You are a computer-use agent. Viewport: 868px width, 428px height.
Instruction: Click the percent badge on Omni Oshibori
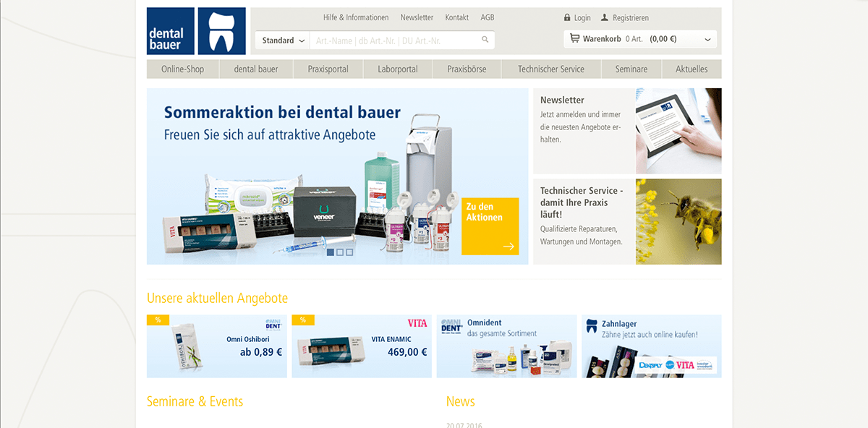coord(157,320)
